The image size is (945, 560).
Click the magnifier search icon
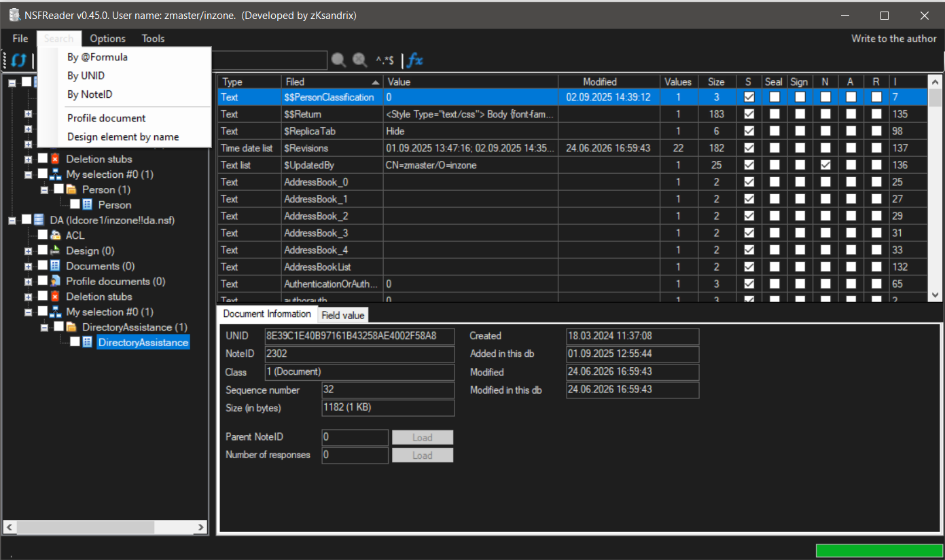coord(338,60)
